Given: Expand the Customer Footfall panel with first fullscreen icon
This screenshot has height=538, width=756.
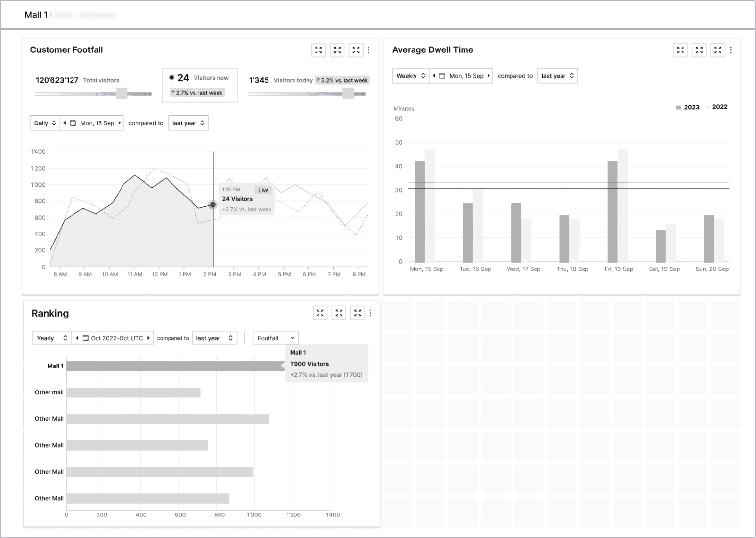Looking at the screenshot, I should pos(318,50).
